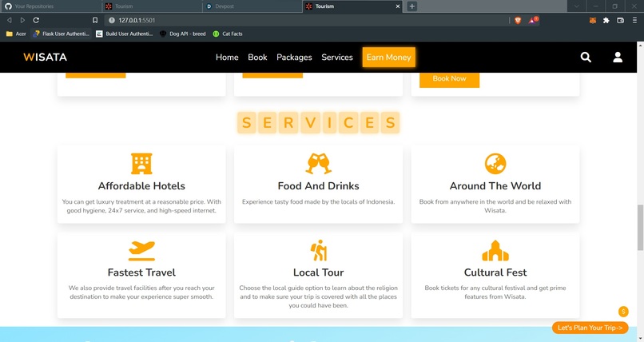The height and width of the screenshot is (342, 644).
Task: Click the Fastest Travel airplane icon
Action: pos(141,250)
